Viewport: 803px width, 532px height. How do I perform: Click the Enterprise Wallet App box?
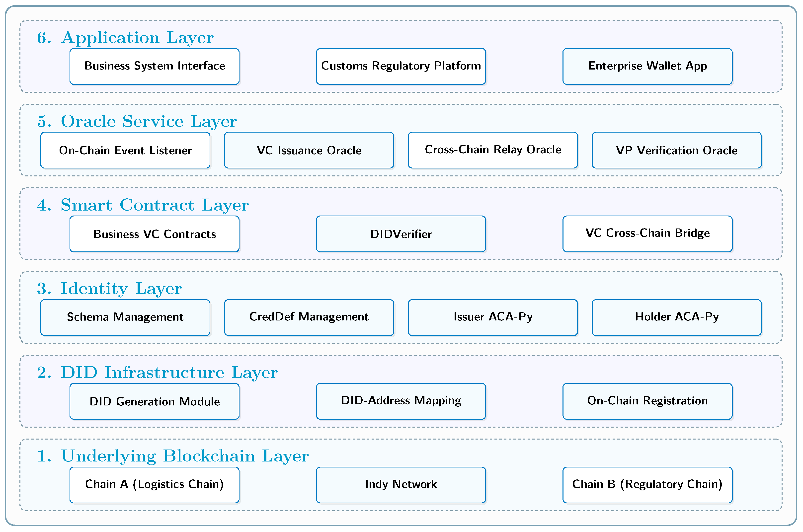pos(648,67)
